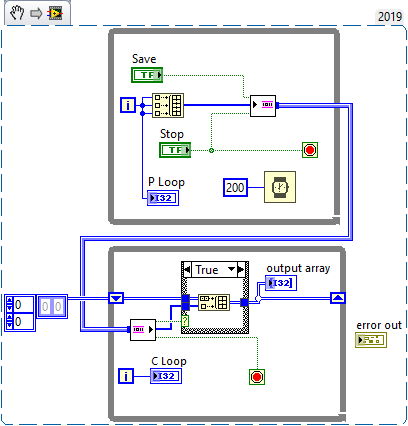
Task: Select the P Loop I32 indicator terminal
Action: (x=163, y=198)
